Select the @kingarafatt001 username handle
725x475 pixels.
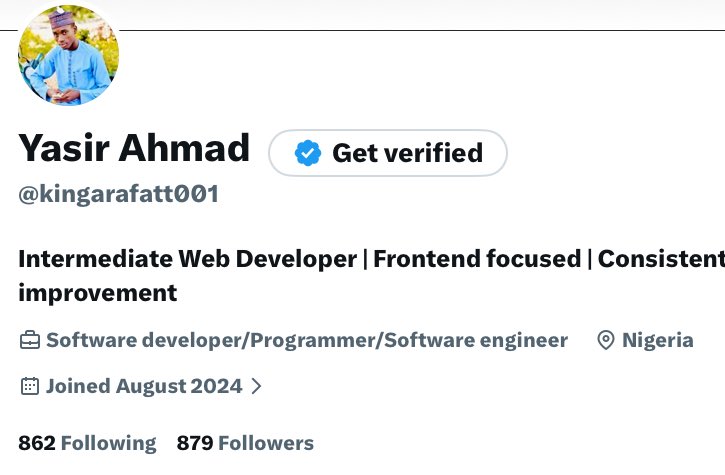tap(118, 194)
